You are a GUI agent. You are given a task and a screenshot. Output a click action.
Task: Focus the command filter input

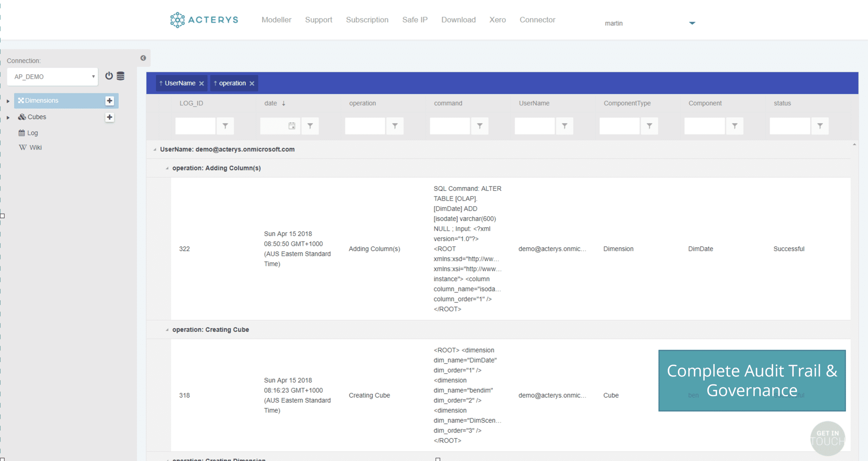(x=450, y=126)
